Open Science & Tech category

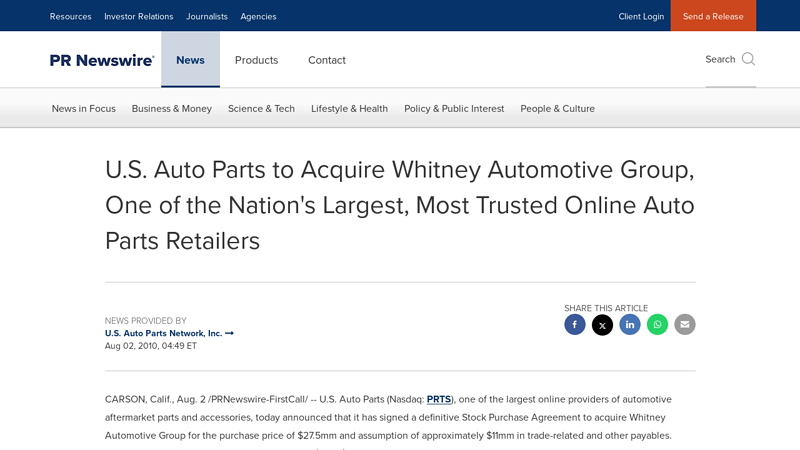[x=261, y=109]
